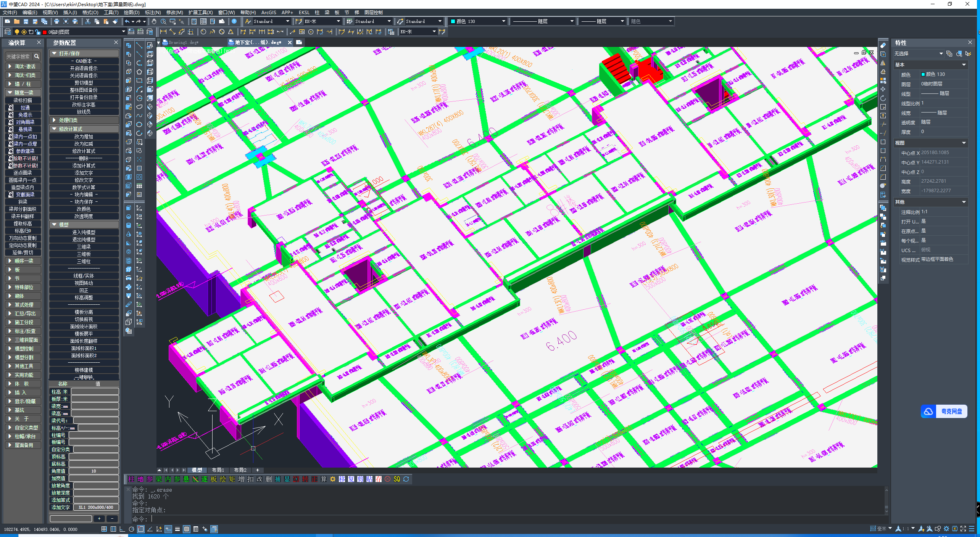
Task: Expand the 处理归类 section
Action: point(84,120)
